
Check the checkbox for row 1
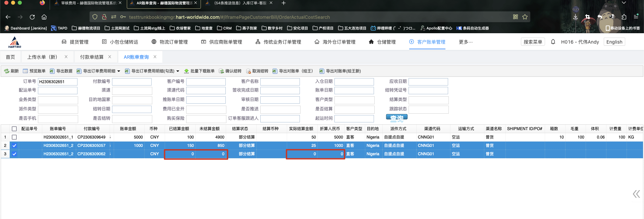pyautogui.click(x=14, y=137)
